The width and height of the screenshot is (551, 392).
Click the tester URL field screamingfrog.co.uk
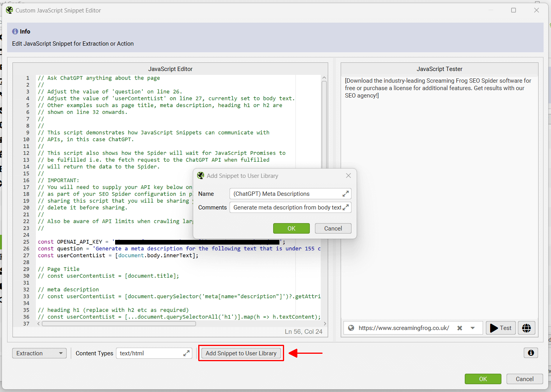pos(413,328)
